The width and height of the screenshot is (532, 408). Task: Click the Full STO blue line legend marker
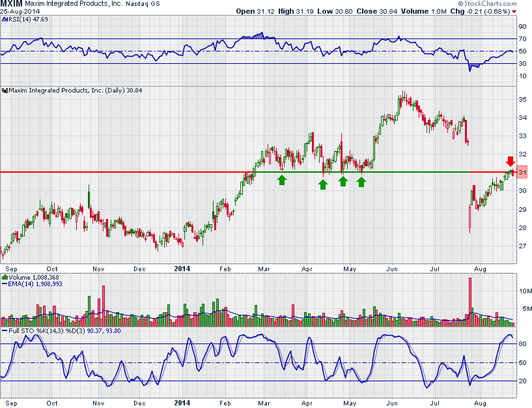5,331
